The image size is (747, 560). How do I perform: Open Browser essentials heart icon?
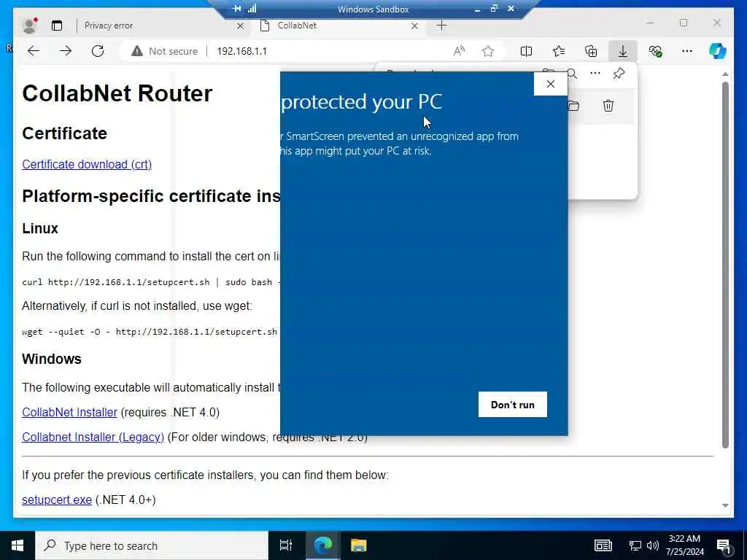point(656,51)
